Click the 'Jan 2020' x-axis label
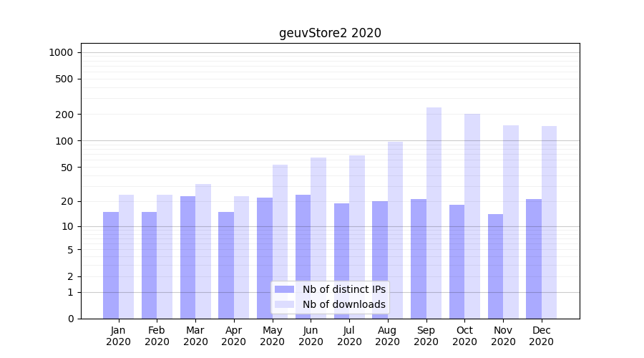The image size is (644, 358). (x=119, y=336)
